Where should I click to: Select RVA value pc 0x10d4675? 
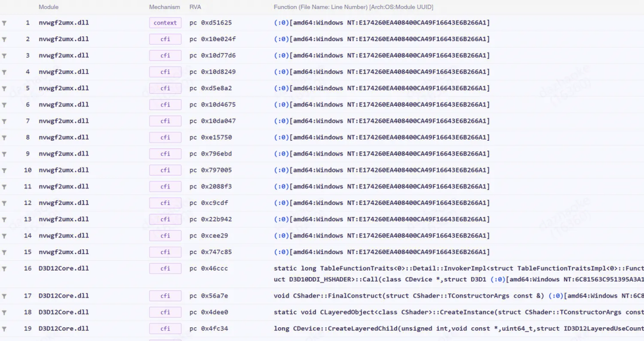(212, 104)
